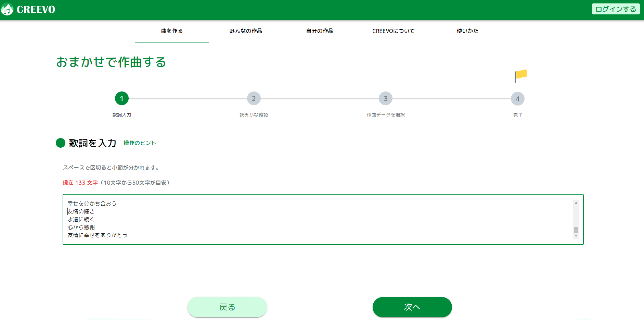Image resolution: width=644 pixels, height=320 pixels.
Task: Select step 1 circle 歌詞入力
Action: tap(122, 99)
